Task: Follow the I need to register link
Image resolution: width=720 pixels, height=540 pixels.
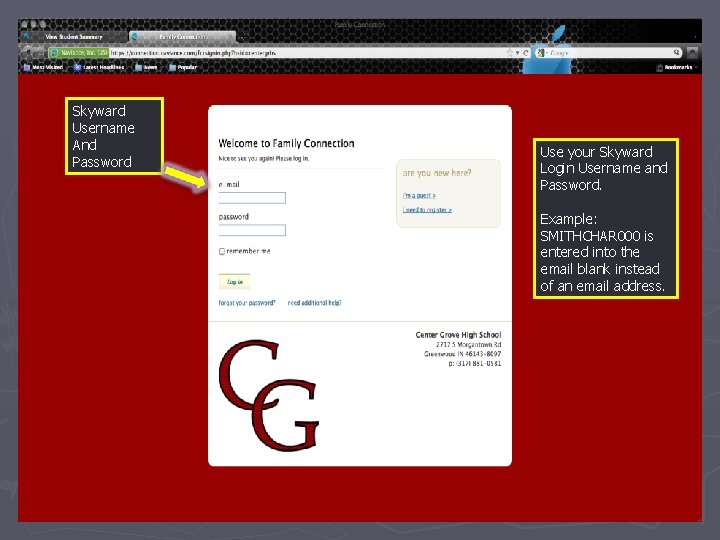Action: tap(427, 210)
